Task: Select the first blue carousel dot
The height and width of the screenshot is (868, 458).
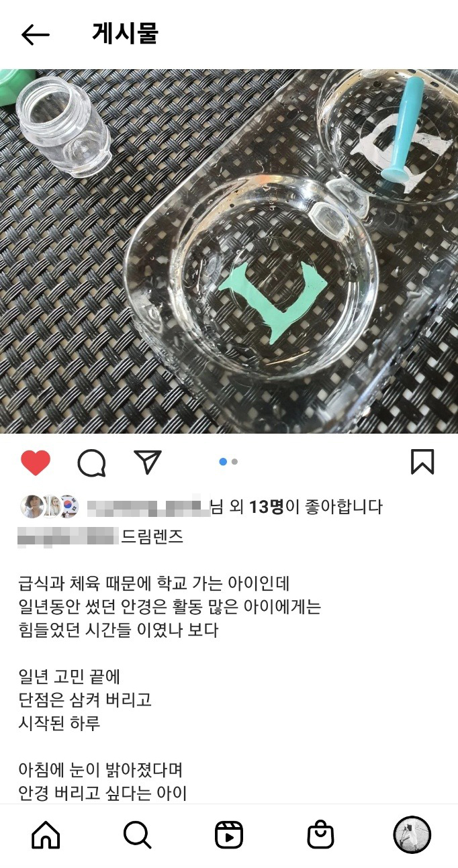Action: pyautogui.click(x=223, y=462)
